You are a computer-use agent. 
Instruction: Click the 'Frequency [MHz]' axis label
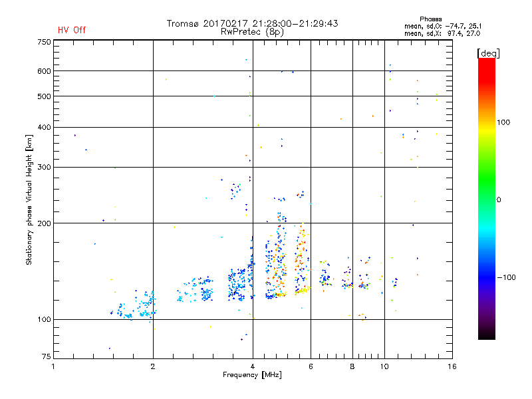[x=252, y=375]
